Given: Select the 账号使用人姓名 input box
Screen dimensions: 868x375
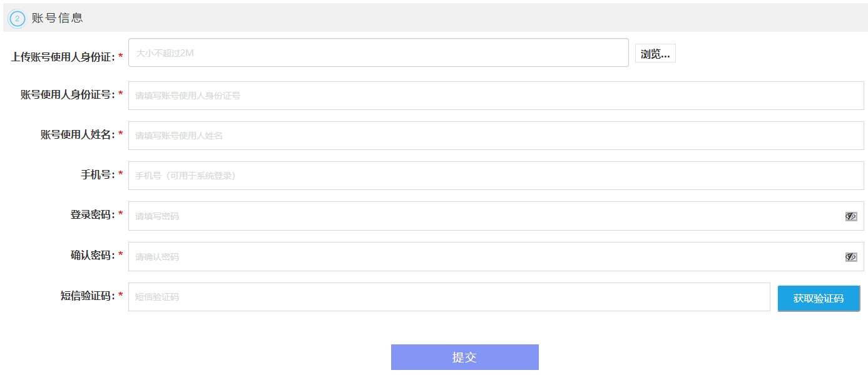Looking at the screenshot, I should tap(496, 136).
